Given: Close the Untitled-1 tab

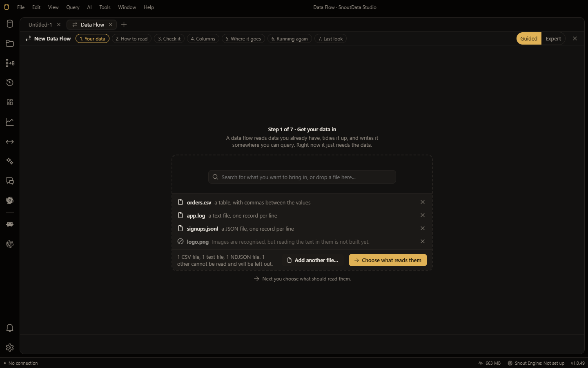Looking at the screenshot, I should (x=59, y=25).
